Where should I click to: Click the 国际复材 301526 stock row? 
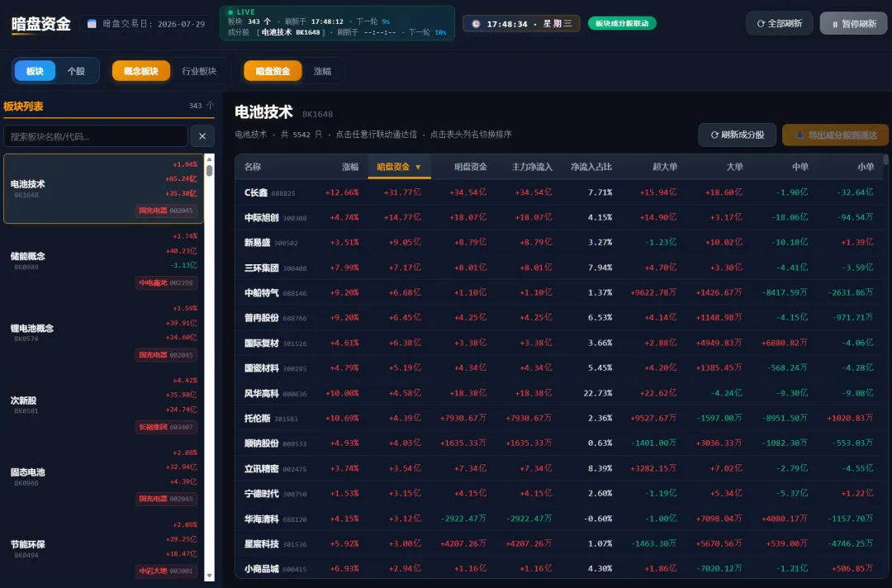(x=559, y=343)
